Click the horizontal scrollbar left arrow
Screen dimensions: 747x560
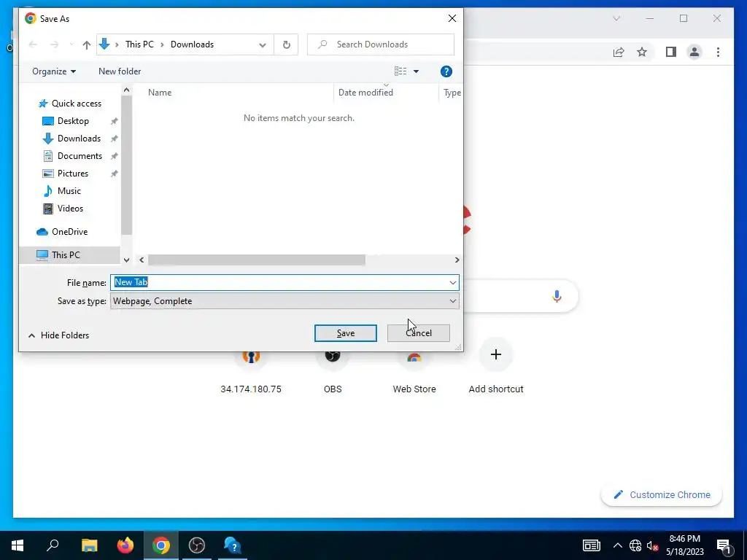(142, 260)
